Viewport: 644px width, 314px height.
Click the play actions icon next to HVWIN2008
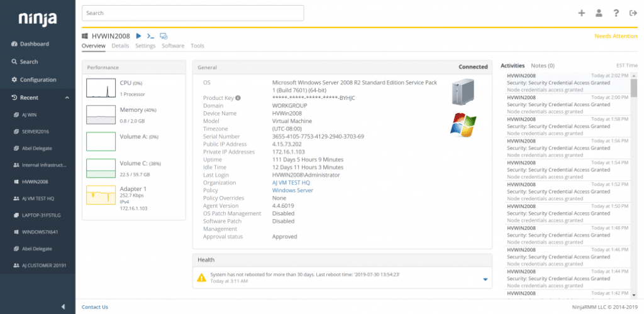pyautogui.click(x=139, y=36)
